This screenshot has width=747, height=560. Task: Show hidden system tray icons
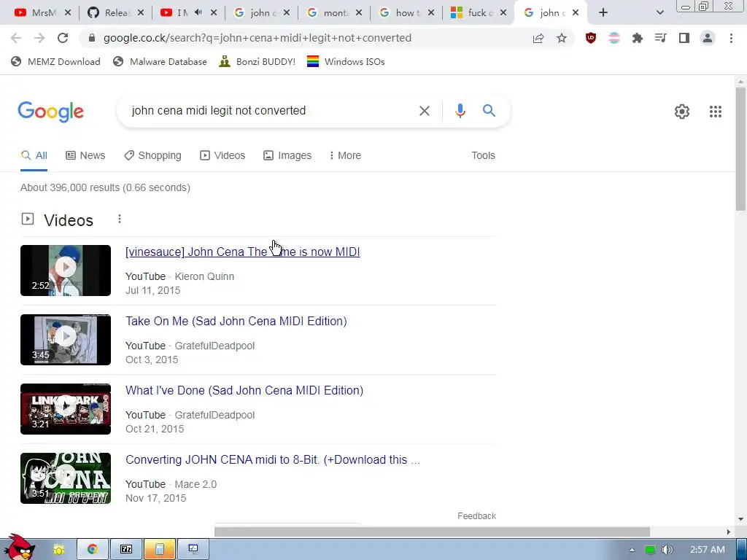coord(632,550)
